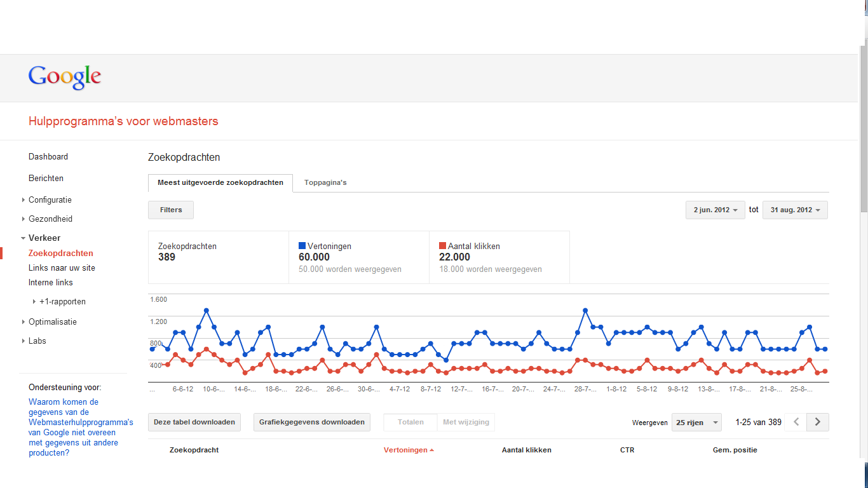868x488 pixels.
Task: Click the Zoekopdrachten page heading
Action: (x=184, y=158)
